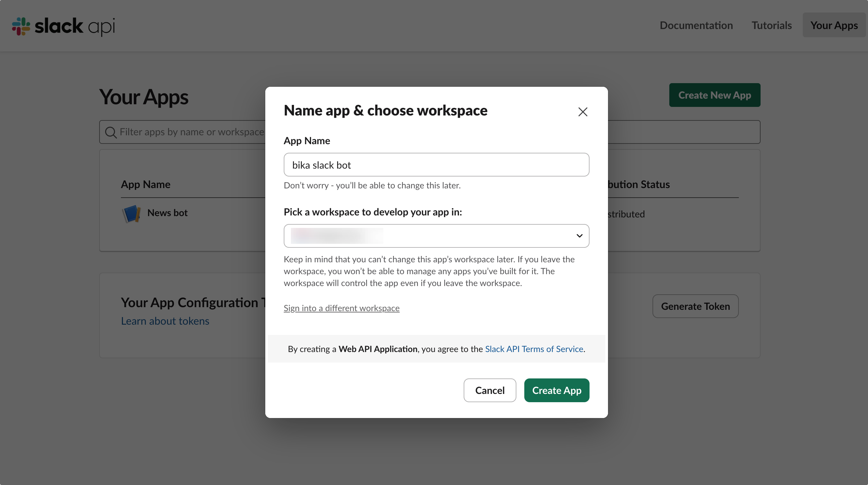
Task: Click the Slack logo icon
Action: (21, 26)
